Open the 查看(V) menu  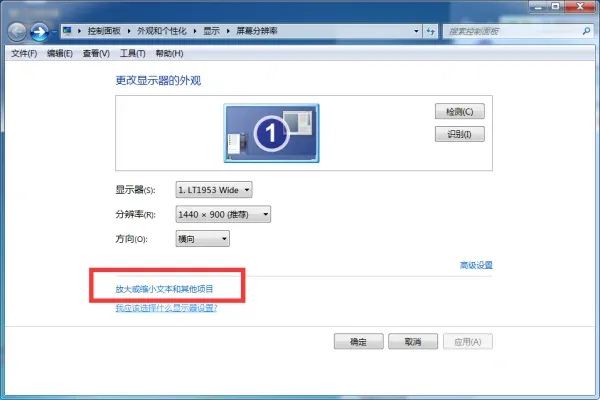pos(96,54)
